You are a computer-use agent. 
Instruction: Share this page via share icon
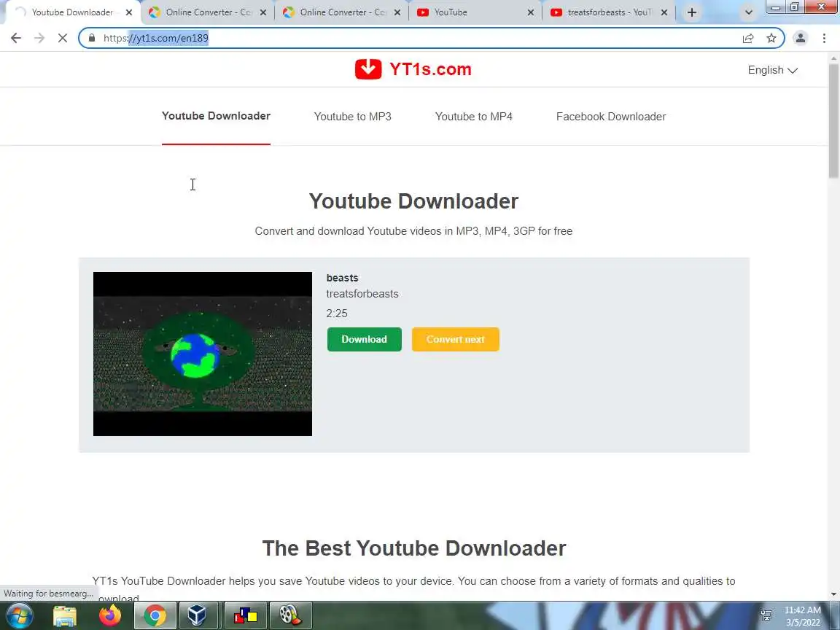[748, 38]
